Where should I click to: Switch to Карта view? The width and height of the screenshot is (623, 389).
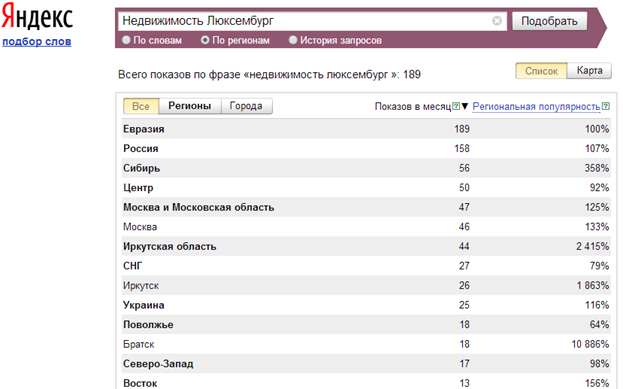pyautogui.click(x=589, y=71)
